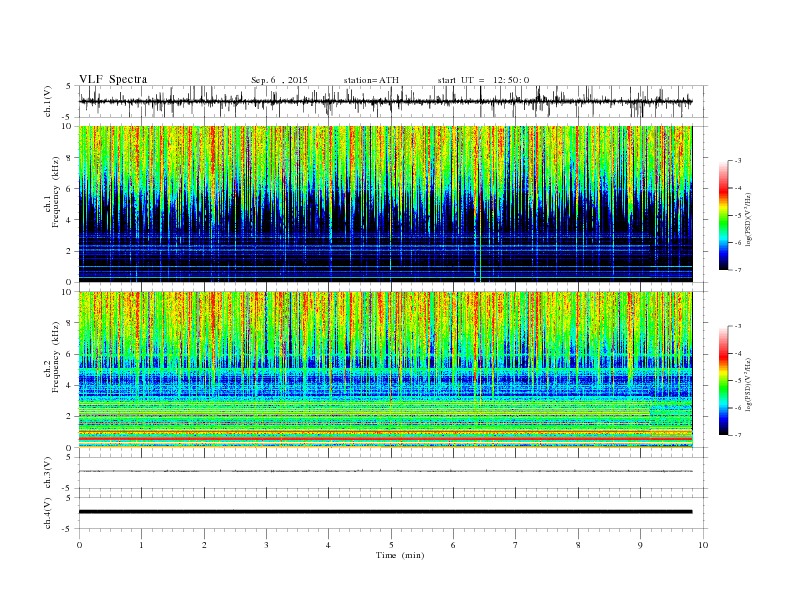This screenshot has height=612, width=792.
Task: Click the "log(PSD)(V²/Hz)" label beside the ch.2 color bar
Action: [749, 383]
